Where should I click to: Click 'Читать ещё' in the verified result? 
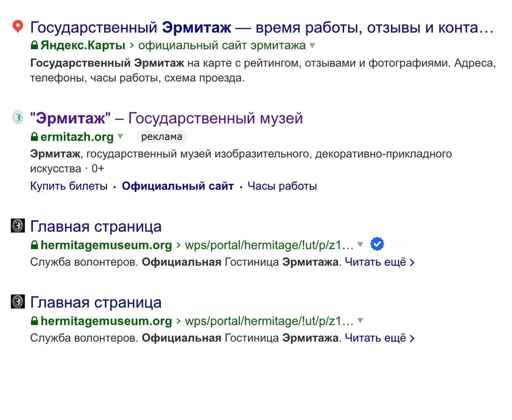[x=380, y=262]
